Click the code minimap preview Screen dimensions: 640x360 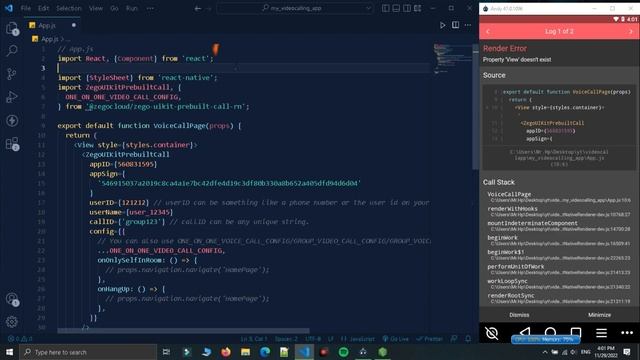point(452,58)
